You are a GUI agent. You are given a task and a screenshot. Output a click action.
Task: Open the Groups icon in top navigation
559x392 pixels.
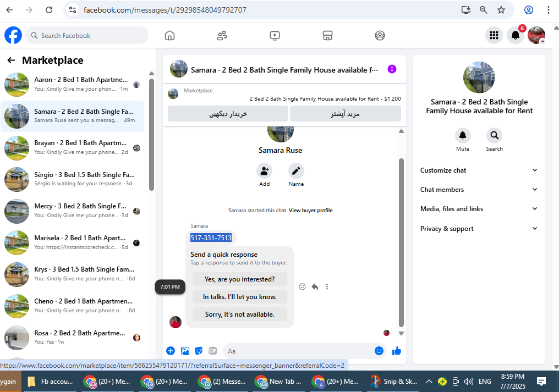[380, 35]
